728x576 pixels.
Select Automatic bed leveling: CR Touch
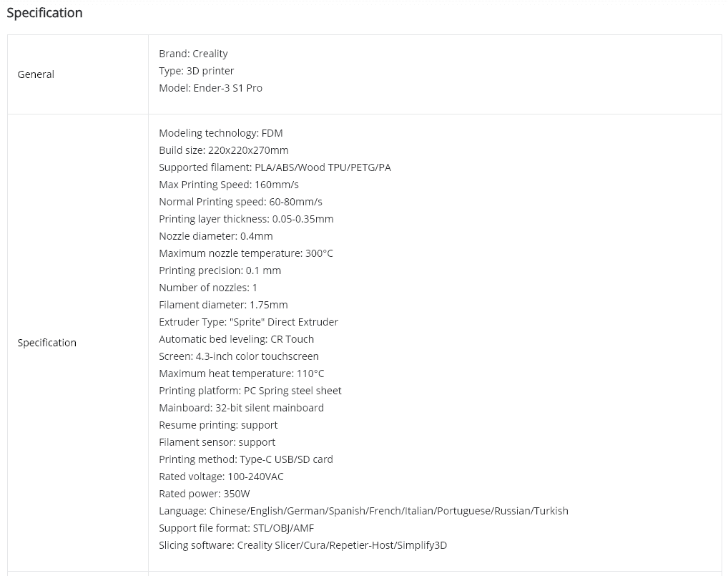pyautogui.click(x=236, y=340)
